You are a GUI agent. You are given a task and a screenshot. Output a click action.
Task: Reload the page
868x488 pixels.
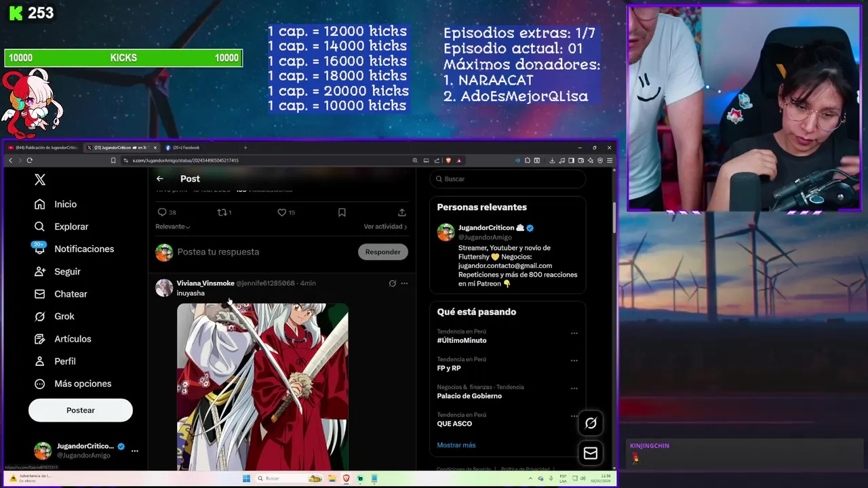(29, 161)
